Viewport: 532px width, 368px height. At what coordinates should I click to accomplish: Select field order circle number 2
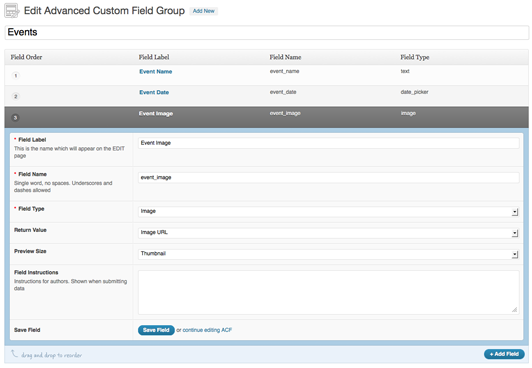pos(16,96)
